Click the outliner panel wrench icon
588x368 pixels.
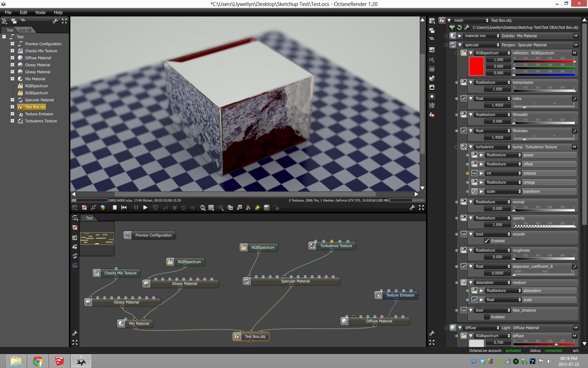click(x=55, y=21)
